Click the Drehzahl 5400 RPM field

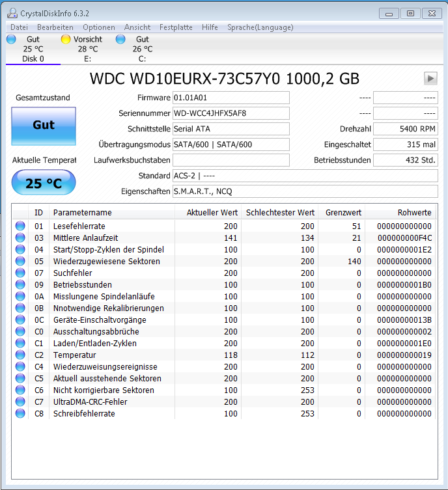tap(406, 129)
